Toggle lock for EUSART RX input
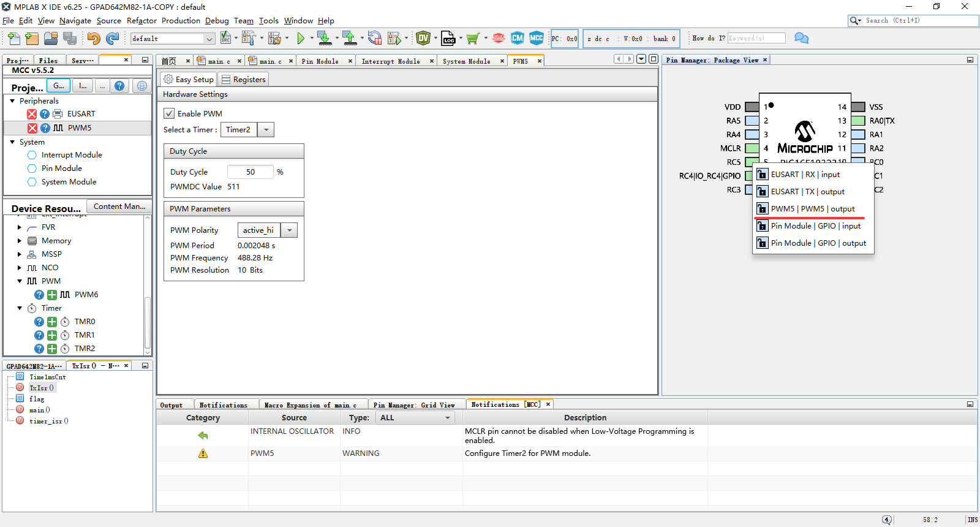The image size is (980, 527). coord(762,175)
